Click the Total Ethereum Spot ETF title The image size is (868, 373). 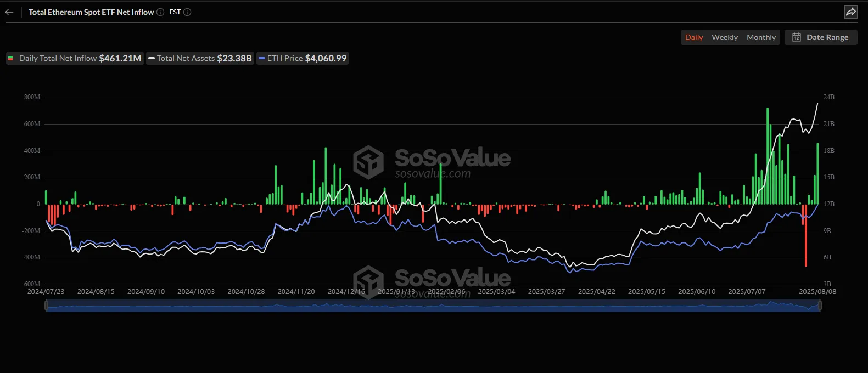(91, 12)
